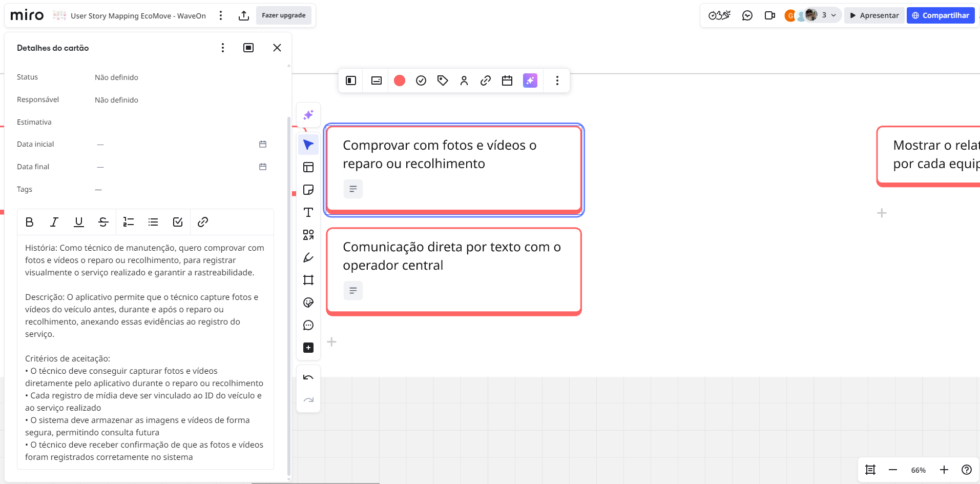This screenshot has height=484, width=980.
Task: Select the pen drawing tool
Action: [x=308, y=257]
